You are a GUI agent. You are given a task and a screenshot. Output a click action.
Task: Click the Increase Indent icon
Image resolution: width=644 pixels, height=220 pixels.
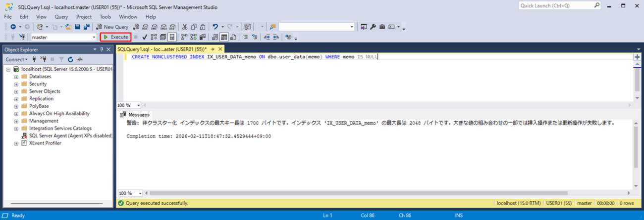276,37
